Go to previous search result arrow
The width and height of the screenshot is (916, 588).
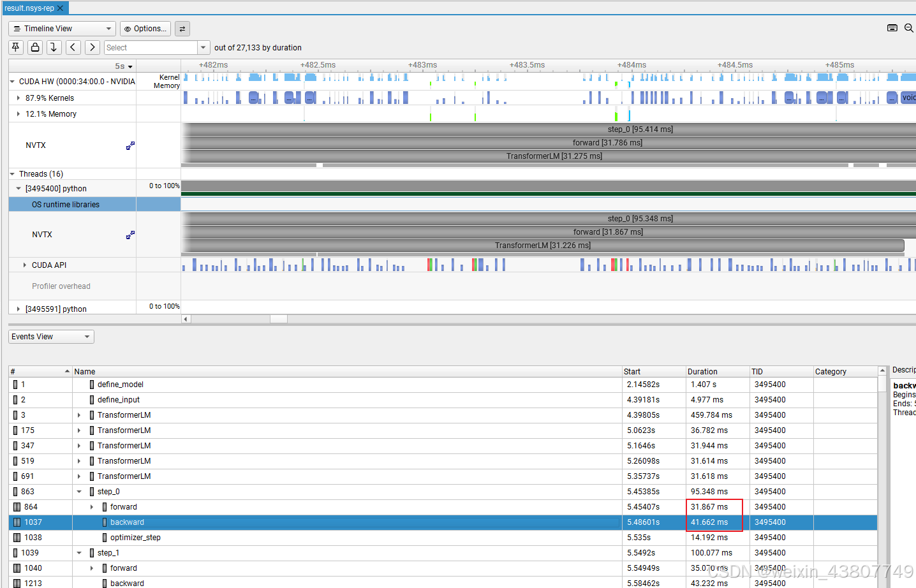[73, 47]
